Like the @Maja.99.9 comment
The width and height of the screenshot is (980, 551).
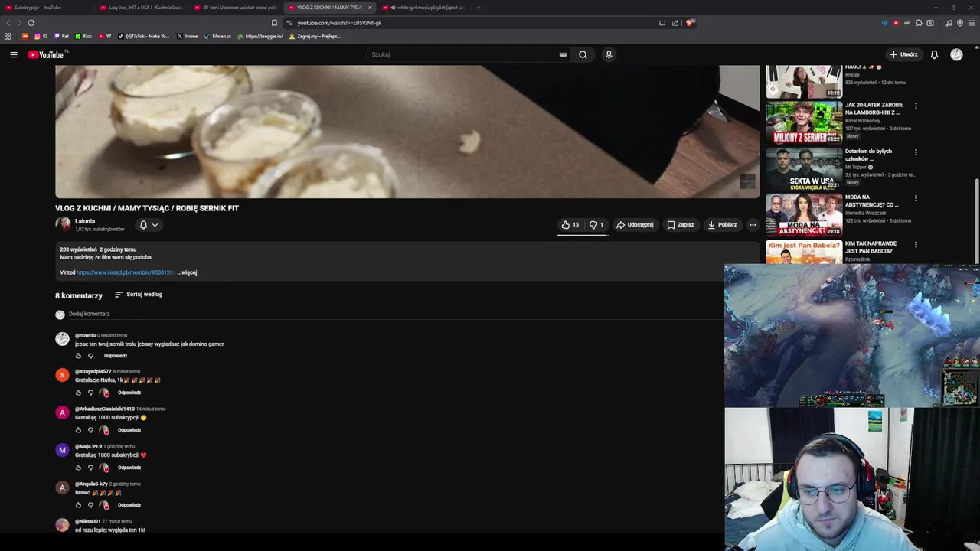(78, 468)
